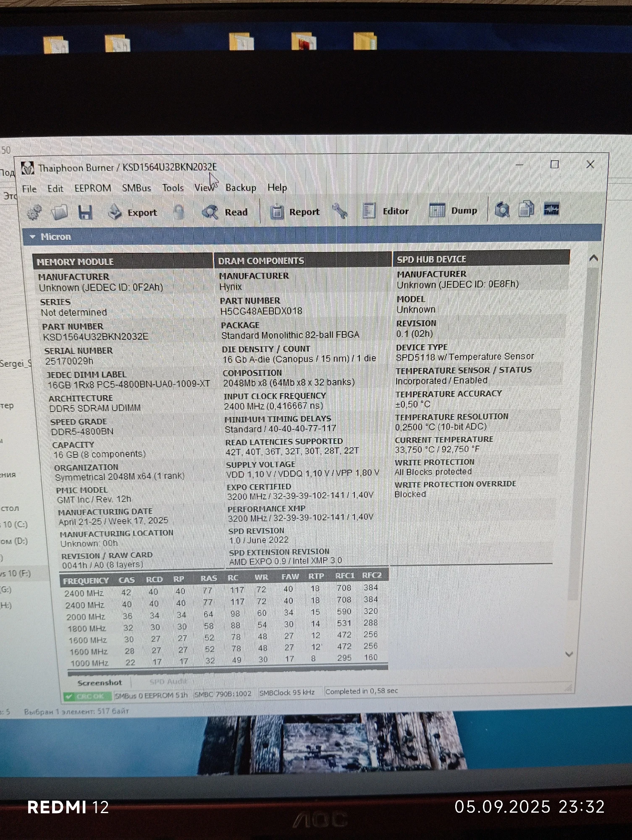Minimize the Thaiphoon Burner window
This screenshot has height=840, width=632.
pos(519,165)
